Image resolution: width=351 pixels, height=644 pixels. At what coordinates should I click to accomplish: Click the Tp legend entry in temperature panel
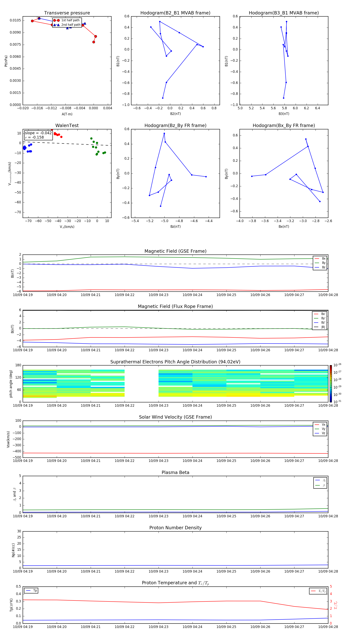coord(31,591)
